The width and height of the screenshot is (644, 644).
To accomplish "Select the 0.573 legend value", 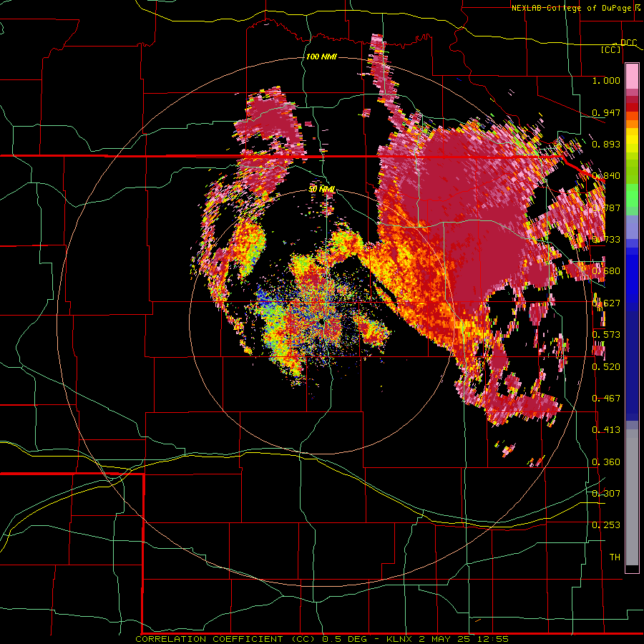I will point(606,334).
